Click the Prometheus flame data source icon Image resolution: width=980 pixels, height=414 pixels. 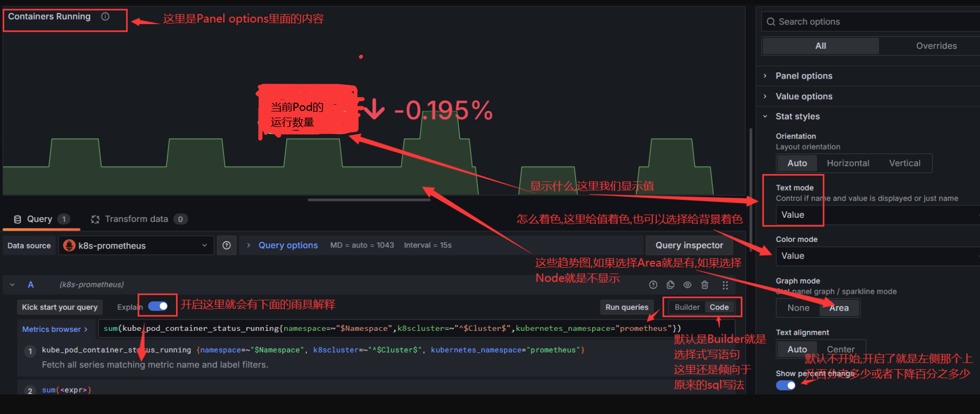point(69,246)
